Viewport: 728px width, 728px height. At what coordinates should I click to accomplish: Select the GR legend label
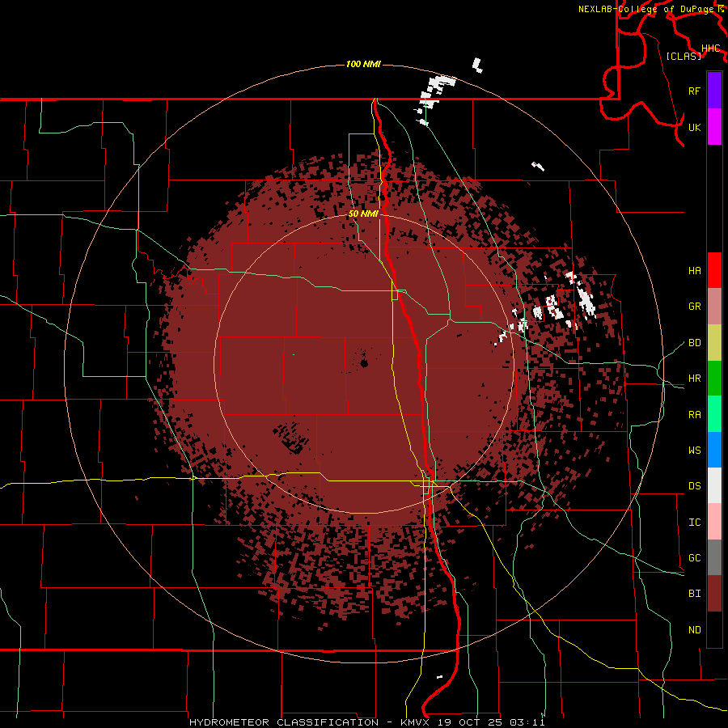tap(694, 307)
